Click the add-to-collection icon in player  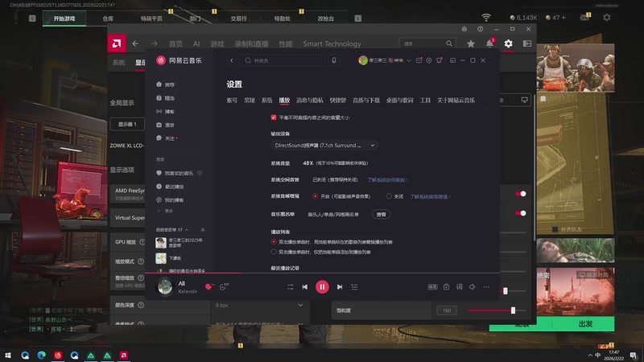[x=447, y=287]
